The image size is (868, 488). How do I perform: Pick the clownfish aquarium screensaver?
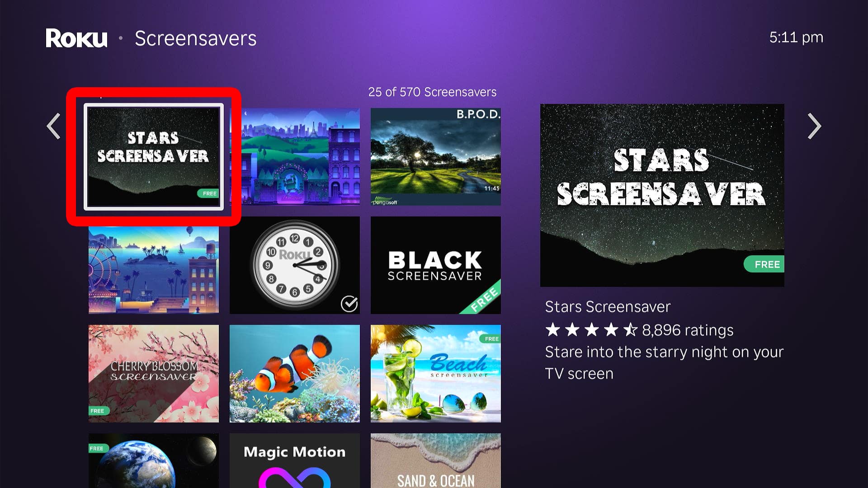pos(295,374)
